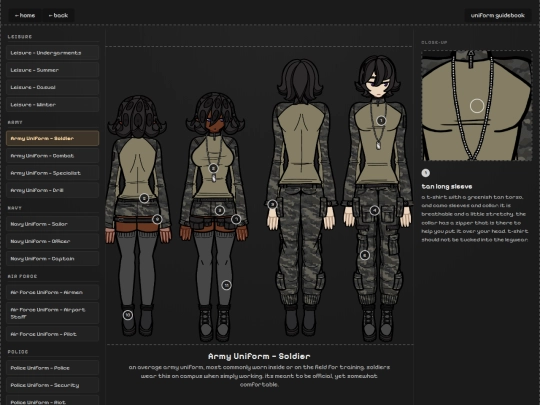The width and height of the screenshot is (540, 405).
Task: Open Police Uniform - Police
Action: [x=52, y=368]
